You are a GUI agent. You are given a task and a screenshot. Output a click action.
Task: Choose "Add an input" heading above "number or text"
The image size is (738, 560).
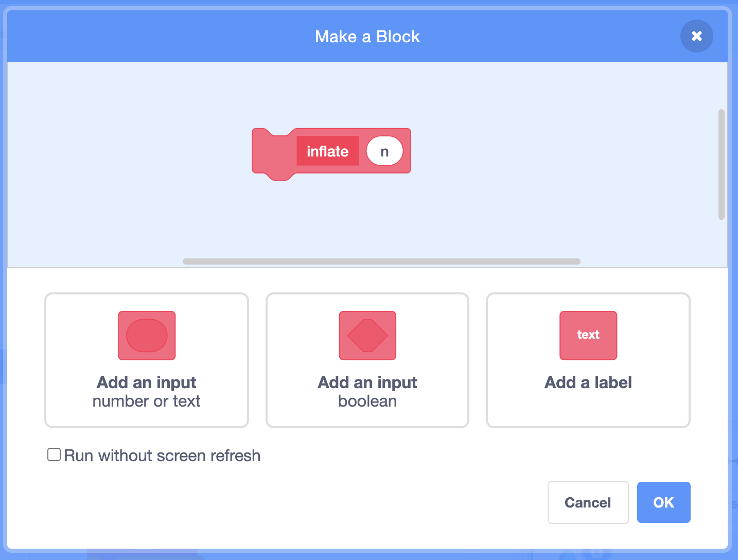[x=147, y=382]
